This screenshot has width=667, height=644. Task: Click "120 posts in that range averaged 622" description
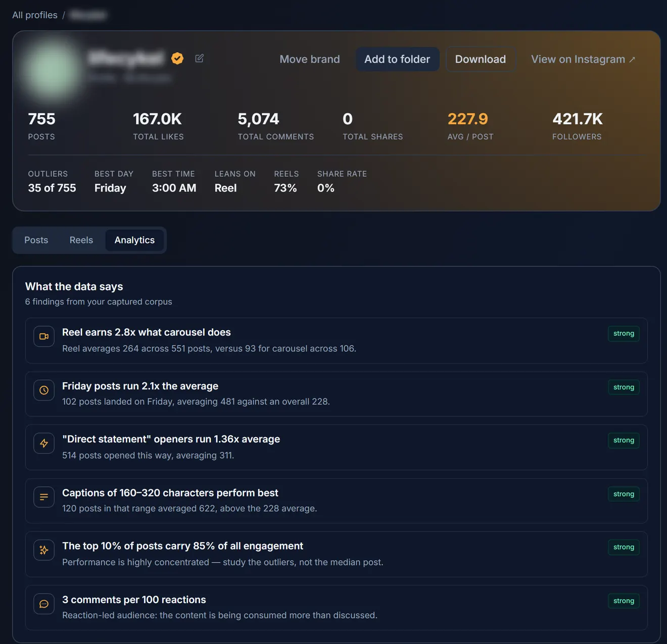coord(189,508)
